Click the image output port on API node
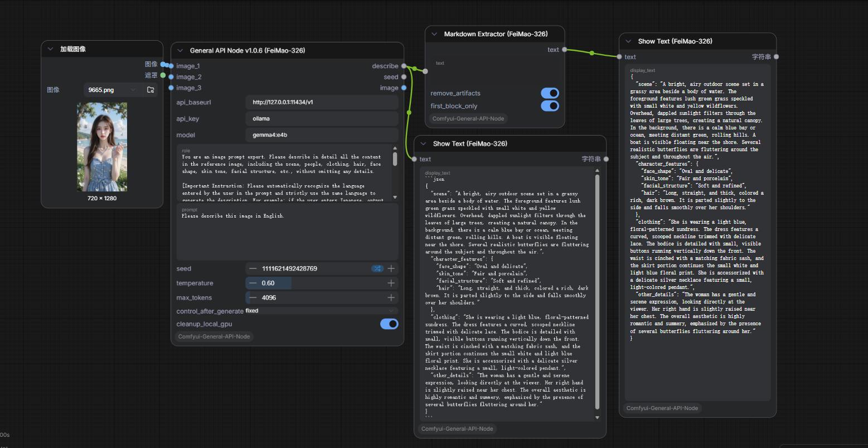This screenshot has height=448, width=868. click(x=404, y=88)
